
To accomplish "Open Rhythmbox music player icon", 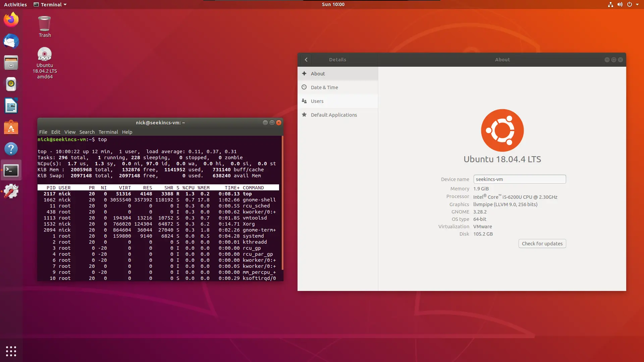I will click(11, 84).
